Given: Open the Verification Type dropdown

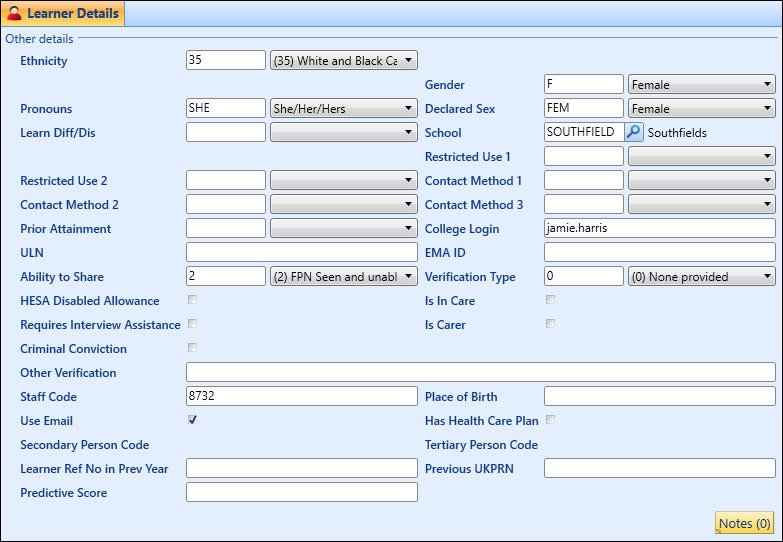Looking at the screenshot, I should click(x=767, y=277).
